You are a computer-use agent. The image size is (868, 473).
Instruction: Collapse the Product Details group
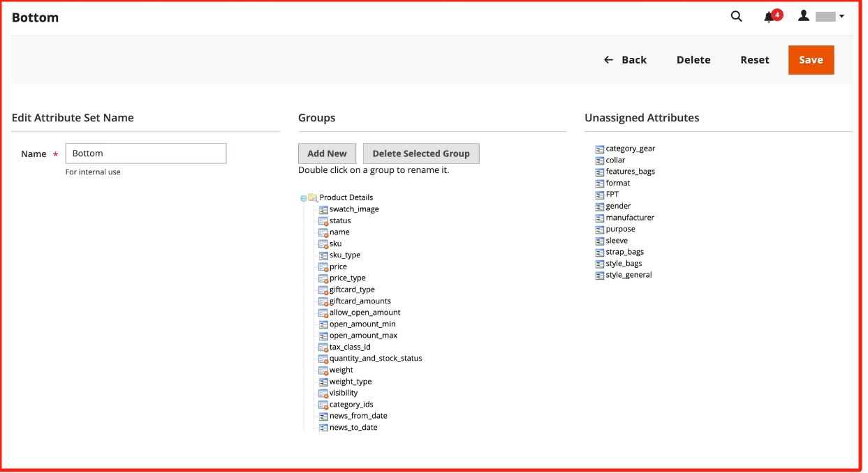tap(303, 198)
